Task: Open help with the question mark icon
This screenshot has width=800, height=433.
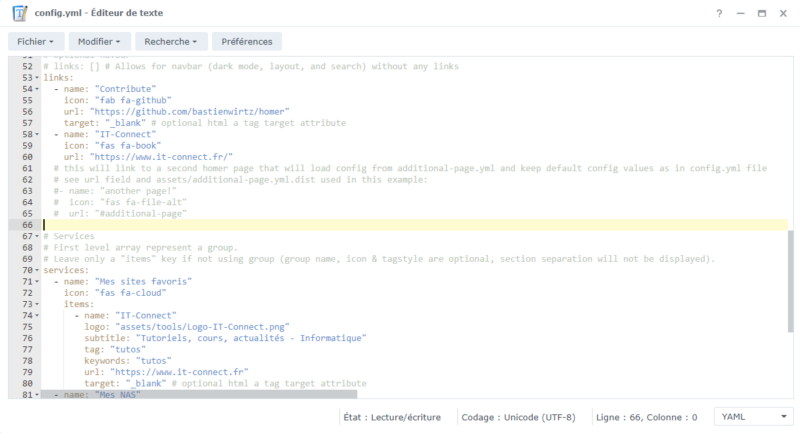Action: coord(719,14)
